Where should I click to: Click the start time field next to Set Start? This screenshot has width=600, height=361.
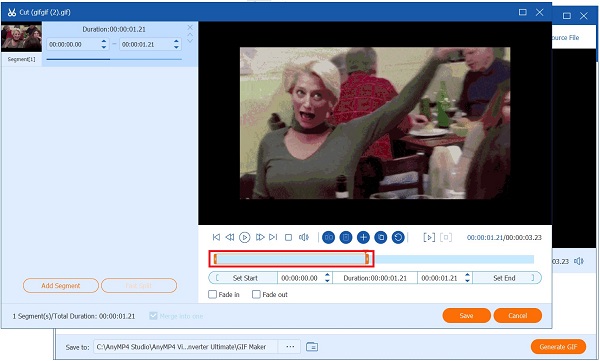(x=301, y=278)
